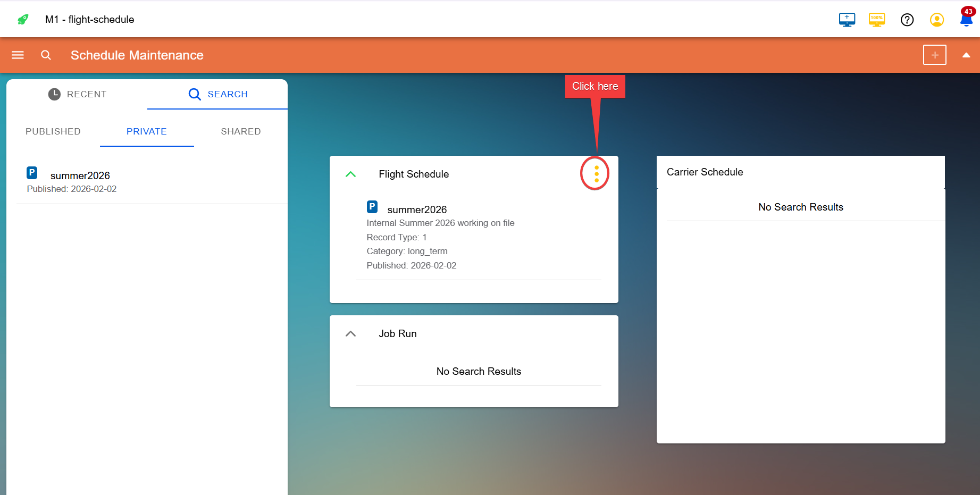The image size is (980, 495).
Task: Click the P badge in the Flight Schedule card
Action: click(372, 207)
